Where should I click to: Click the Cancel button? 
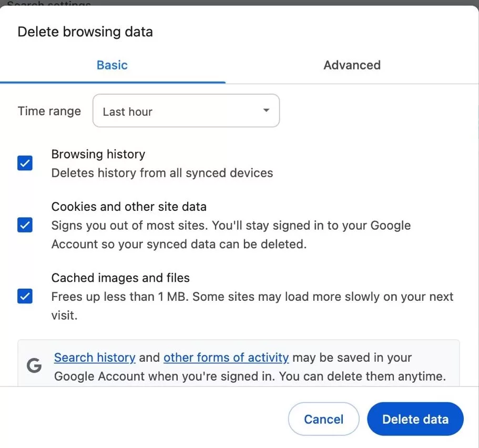[323, 419]
